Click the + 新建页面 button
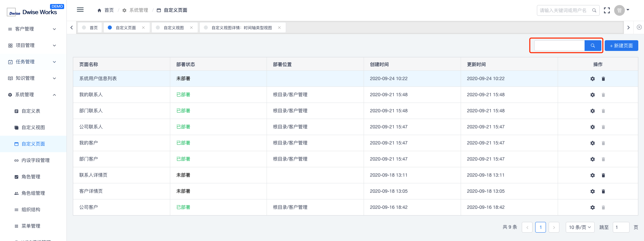644x241 pixels. coord(621,46)
